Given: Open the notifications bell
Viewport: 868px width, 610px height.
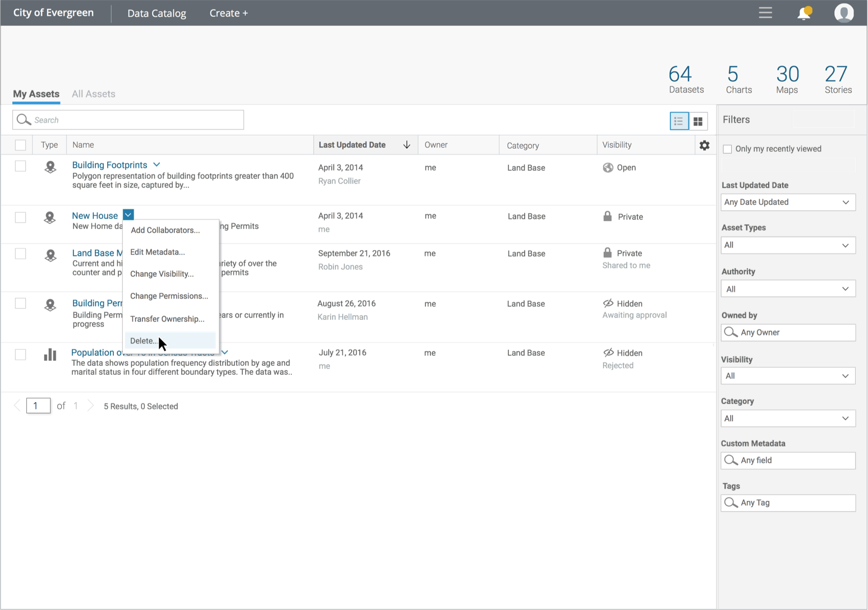Looking at the screenshot, I should (805, 13).
